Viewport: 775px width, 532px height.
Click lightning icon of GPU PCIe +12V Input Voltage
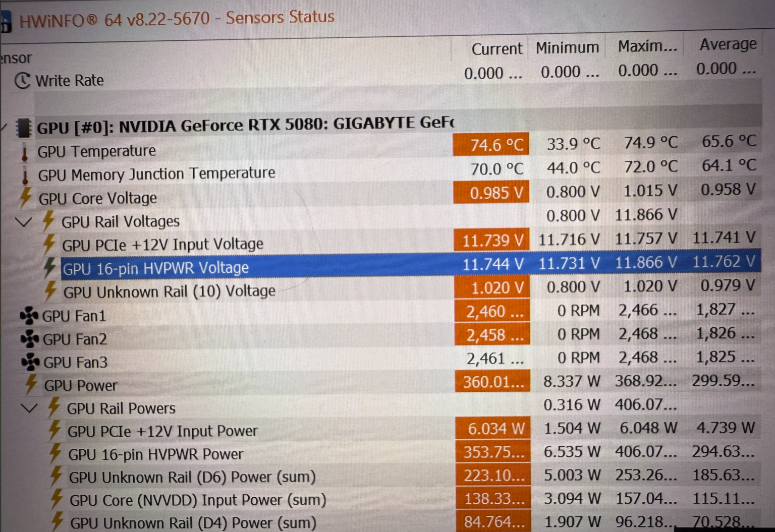[x=49, y=244]
